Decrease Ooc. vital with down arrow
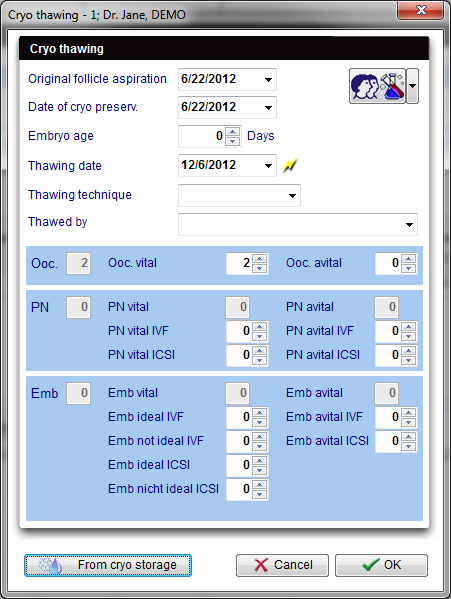The image size is (451, 599). click(x=260, y=268)
